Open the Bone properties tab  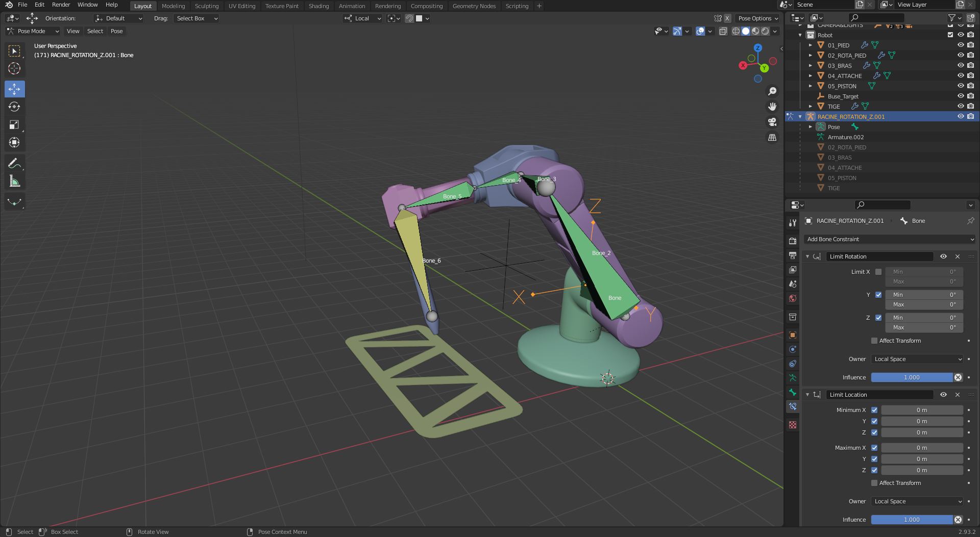[793, 392]
